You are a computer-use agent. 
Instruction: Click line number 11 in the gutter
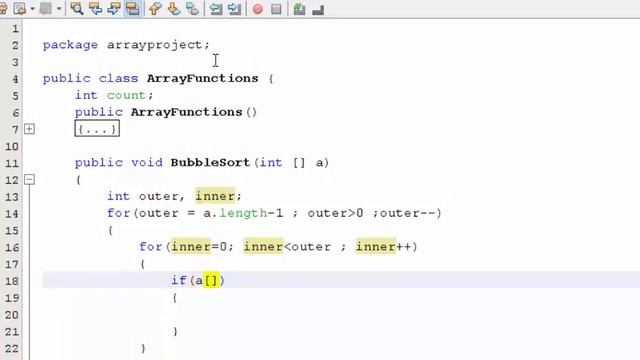[12, 163]
